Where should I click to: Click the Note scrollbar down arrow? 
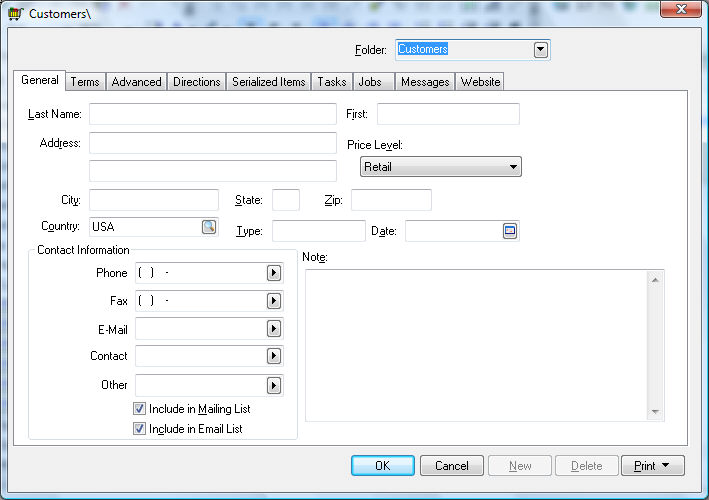(x=655, y=411)
